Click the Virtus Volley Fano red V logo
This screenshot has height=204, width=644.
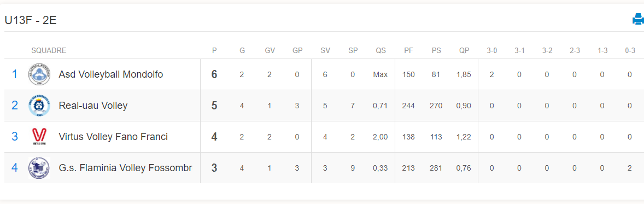(39, 137)
